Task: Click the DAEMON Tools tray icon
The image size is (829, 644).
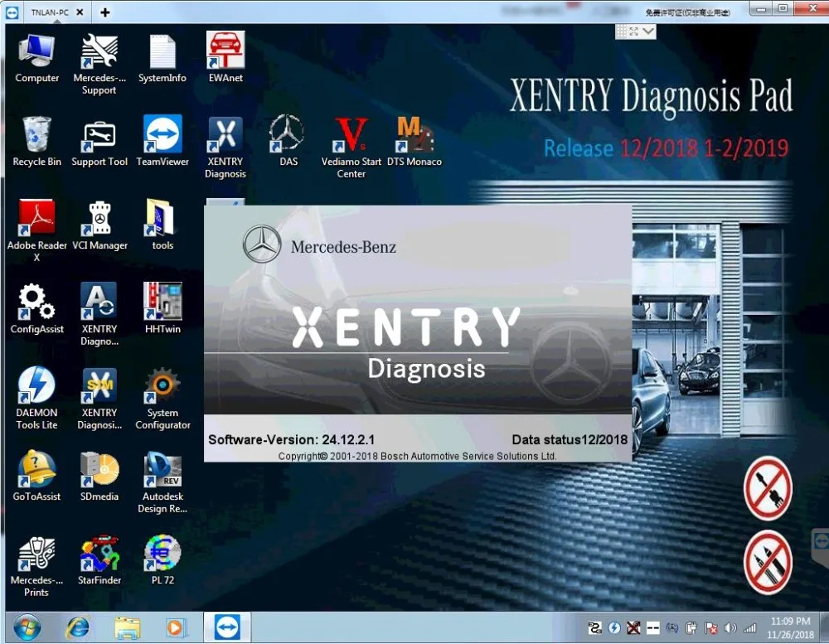Action: click(x=613, y=628)
